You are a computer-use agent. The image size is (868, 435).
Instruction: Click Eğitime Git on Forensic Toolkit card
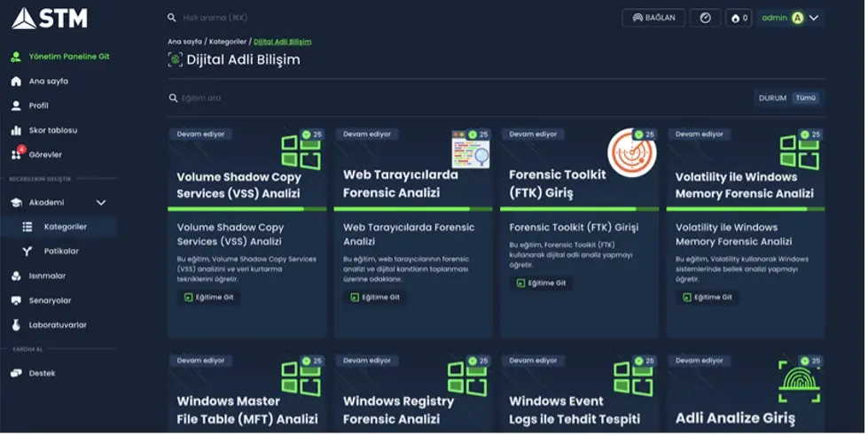tap(541, 284)
